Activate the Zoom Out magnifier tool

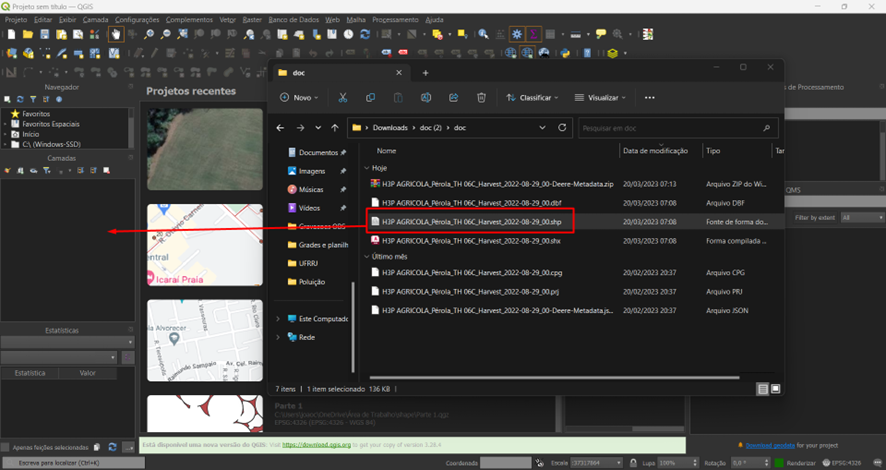165,34
